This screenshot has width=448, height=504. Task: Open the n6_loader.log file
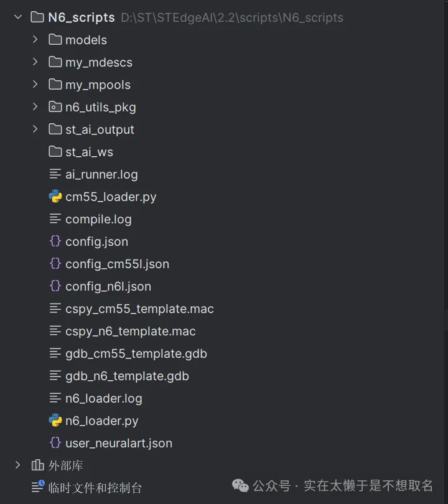103,398
